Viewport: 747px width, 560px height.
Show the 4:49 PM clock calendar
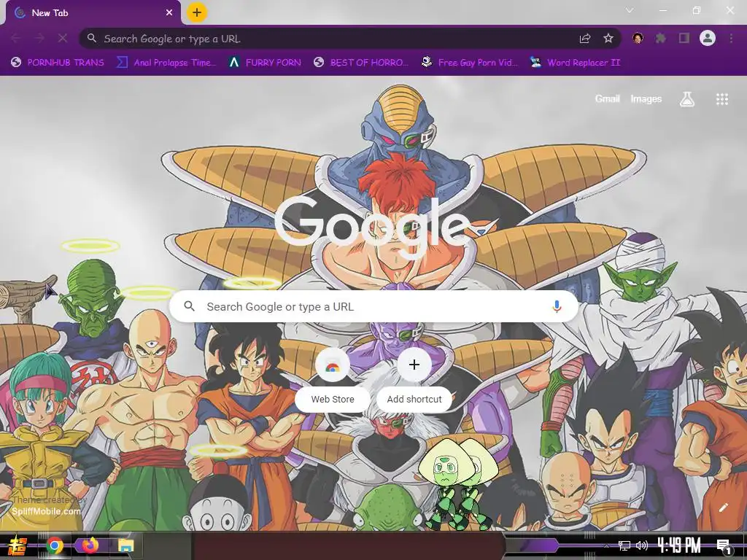tap(679, 545)
